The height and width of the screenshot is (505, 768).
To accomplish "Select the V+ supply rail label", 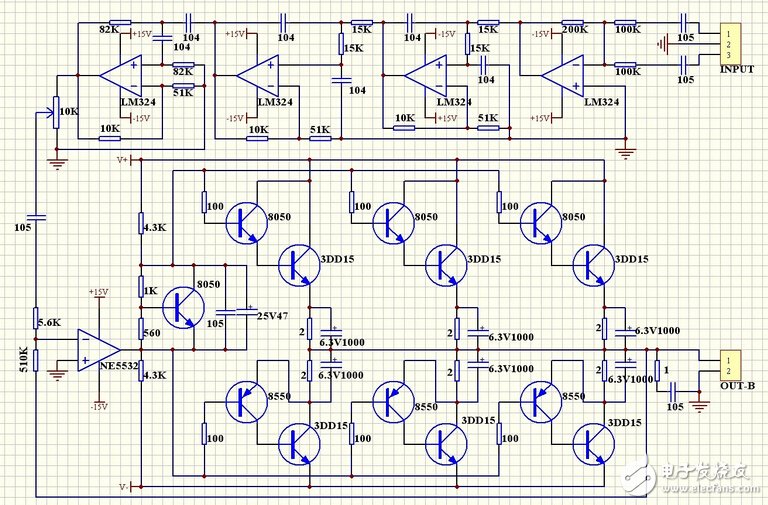I will 123,160.
